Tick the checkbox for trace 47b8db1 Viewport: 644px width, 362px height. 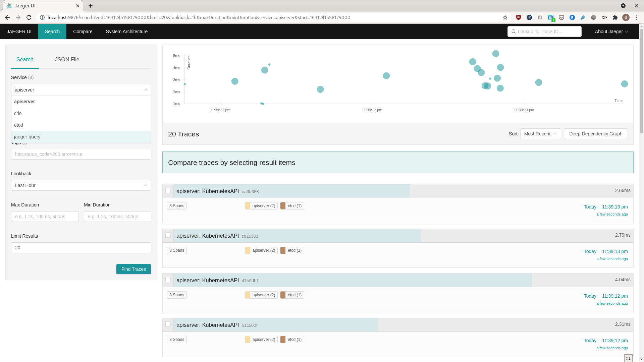168,280
